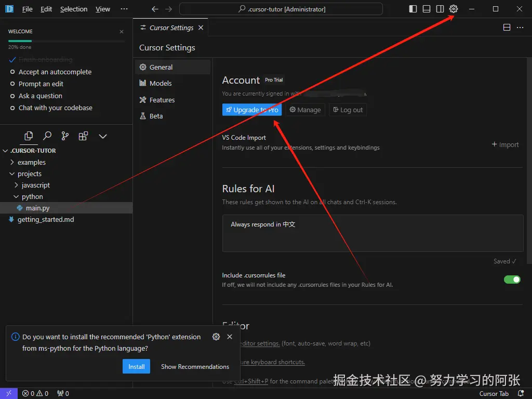Install the recommended Python extension

coord(137,366)
